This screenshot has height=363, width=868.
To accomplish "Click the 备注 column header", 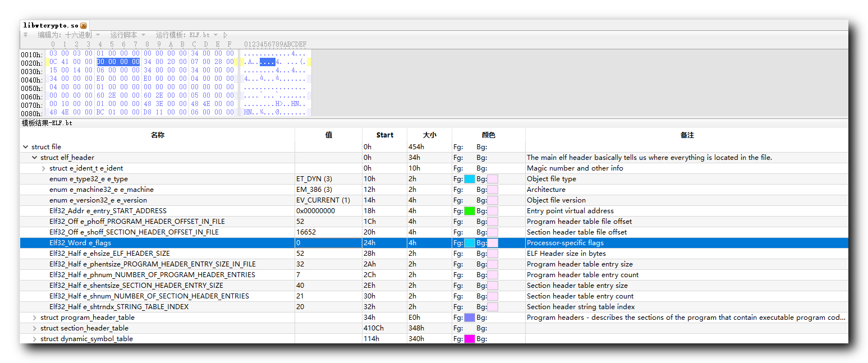I will 687,135.
